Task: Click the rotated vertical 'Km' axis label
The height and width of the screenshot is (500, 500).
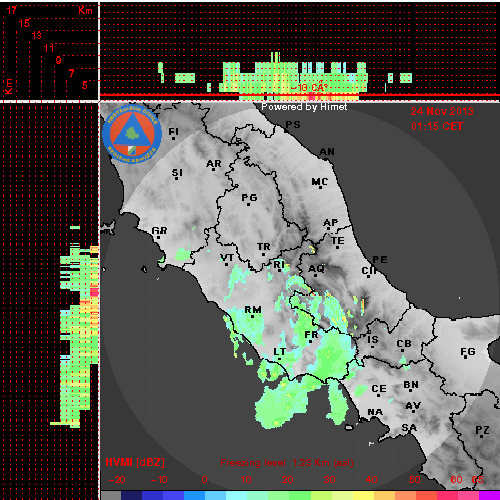Action: tap(8, 87)
